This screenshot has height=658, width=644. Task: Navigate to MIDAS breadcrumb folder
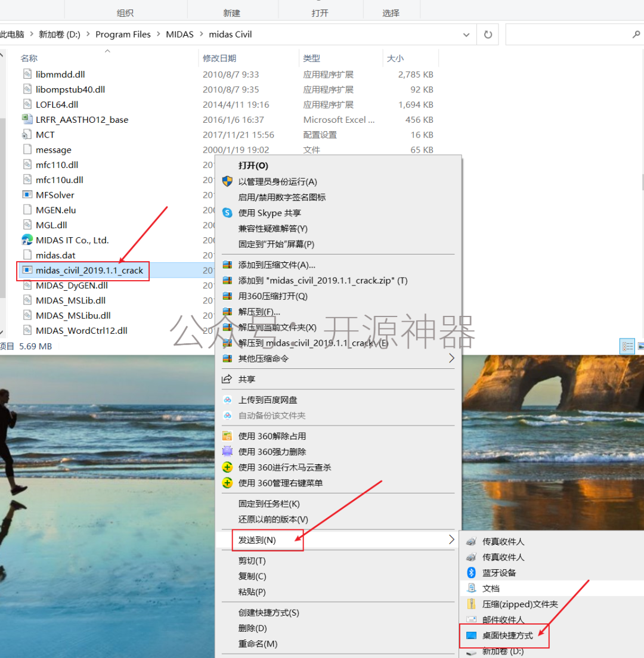click(x=179, y=35)
